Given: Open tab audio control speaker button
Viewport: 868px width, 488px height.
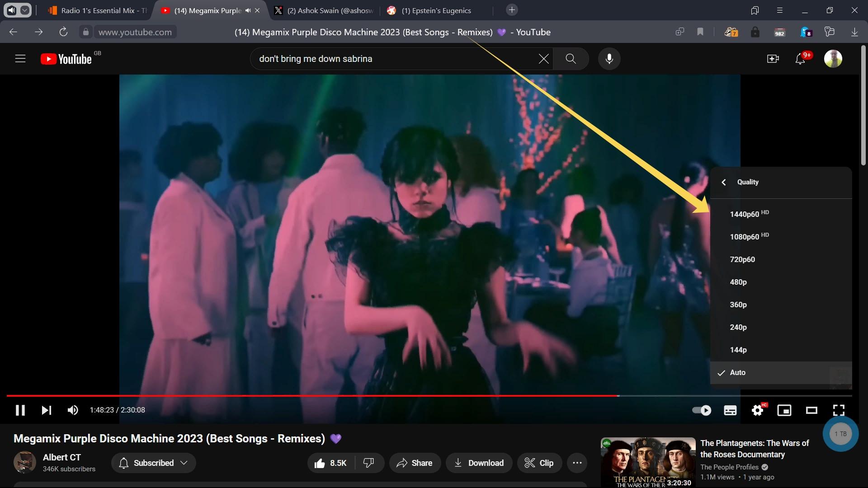Looking at the screenshot, I should point(11,10).
